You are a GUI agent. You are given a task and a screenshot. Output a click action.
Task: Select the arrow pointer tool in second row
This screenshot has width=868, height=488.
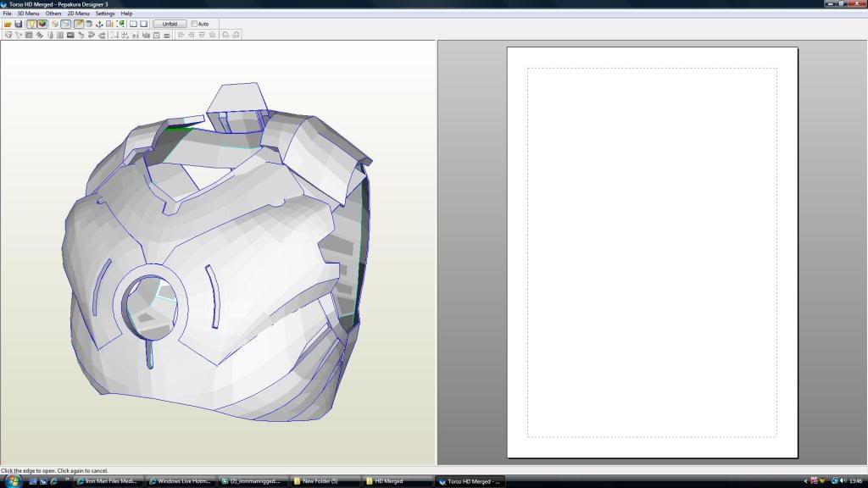(x=19, y=35)
